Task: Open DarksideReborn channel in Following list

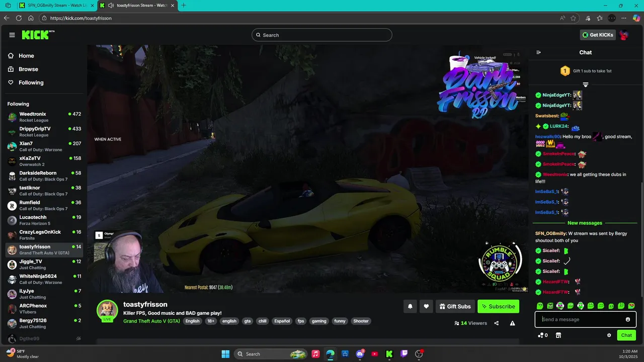Action: tap(44, 176)
